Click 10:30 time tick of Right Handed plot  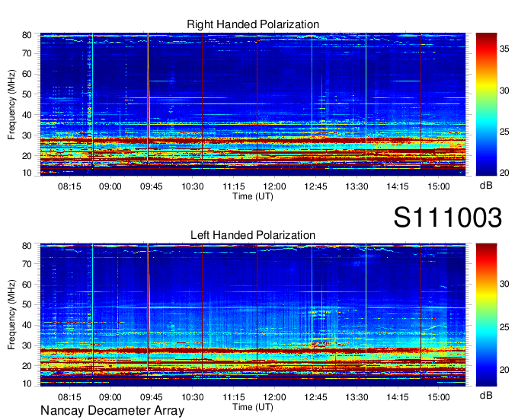pyautogui.click(x=193, y=186)
